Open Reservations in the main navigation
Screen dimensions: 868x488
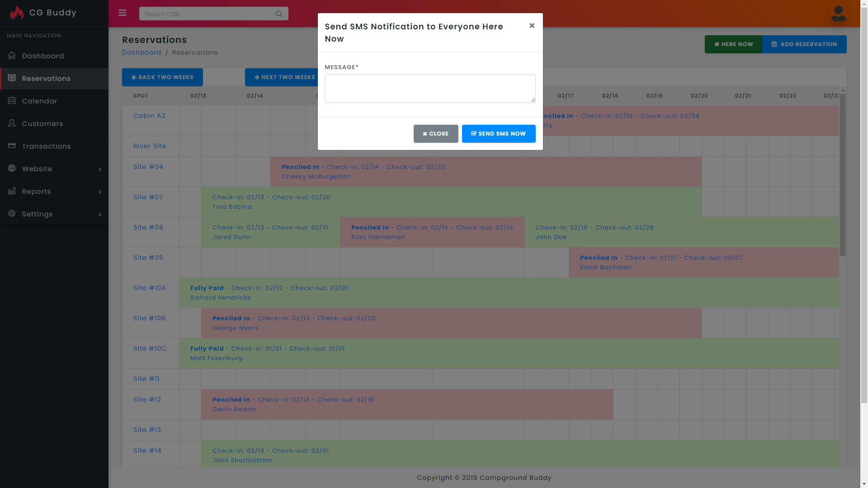(x=46, y=79)
